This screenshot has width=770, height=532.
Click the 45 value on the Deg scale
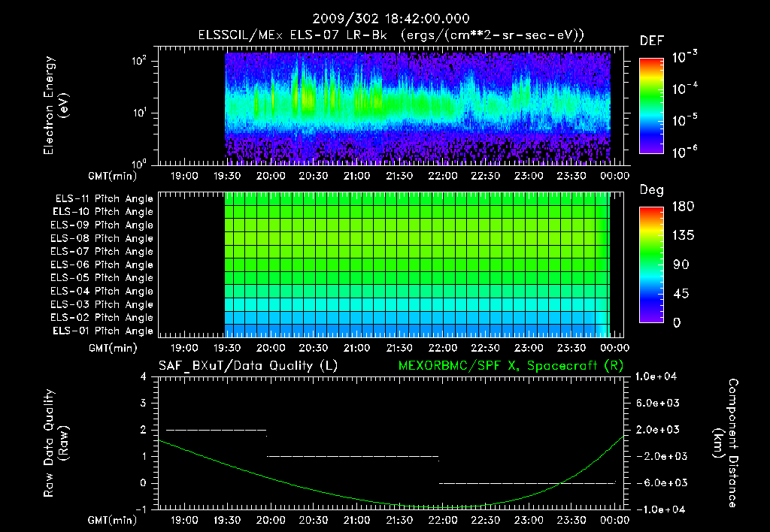681,294
